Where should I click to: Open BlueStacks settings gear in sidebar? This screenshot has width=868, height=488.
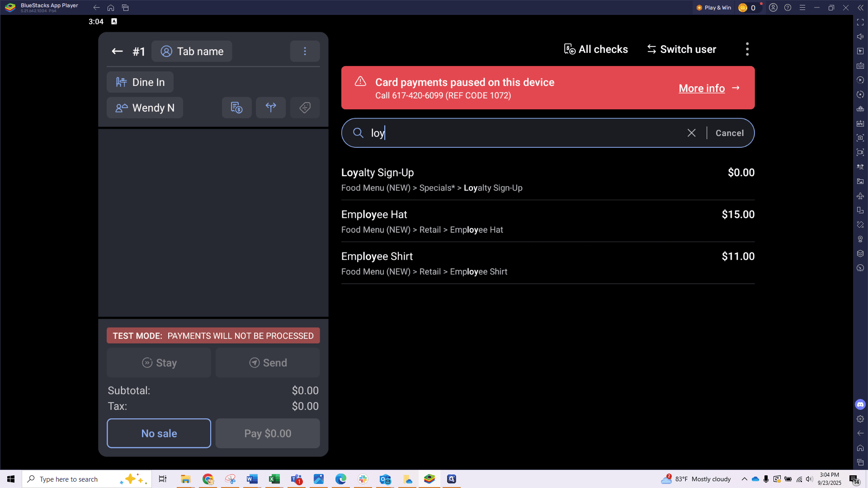pyautogui.click(x=860, y=419)
